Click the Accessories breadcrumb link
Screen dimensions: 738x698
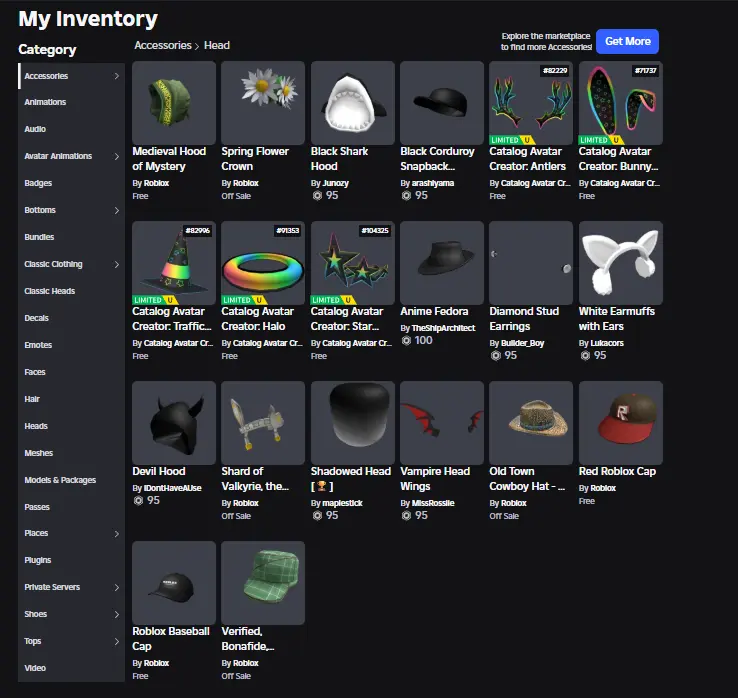[x=164, y=45]
